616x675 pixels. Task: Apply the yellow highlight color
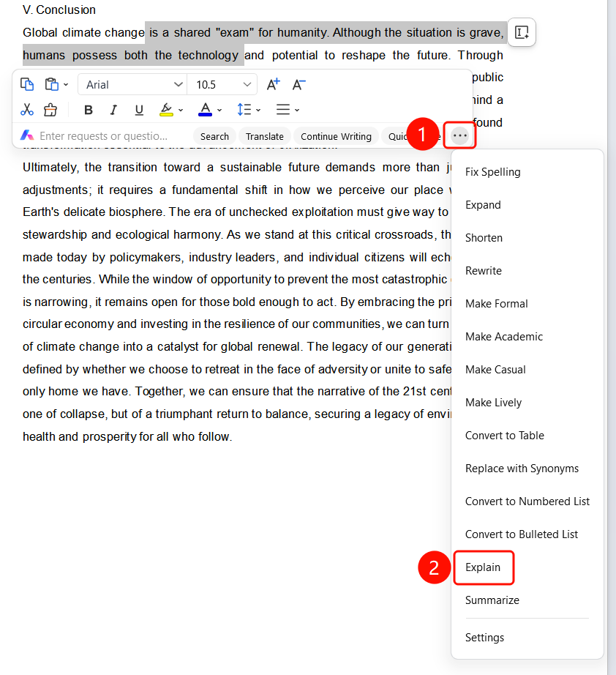pyautogui.click(x=167, y=110)
